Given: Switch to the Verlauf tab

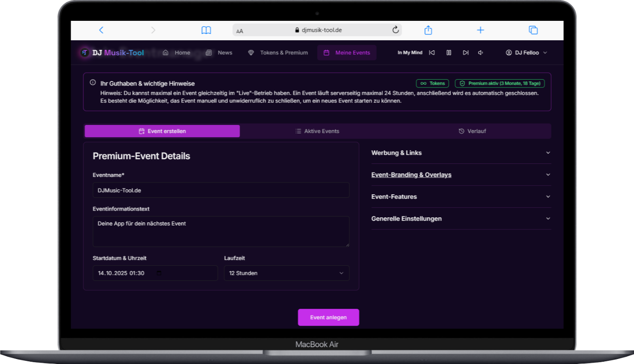Looking at the screenshot, I should (473, 131).
